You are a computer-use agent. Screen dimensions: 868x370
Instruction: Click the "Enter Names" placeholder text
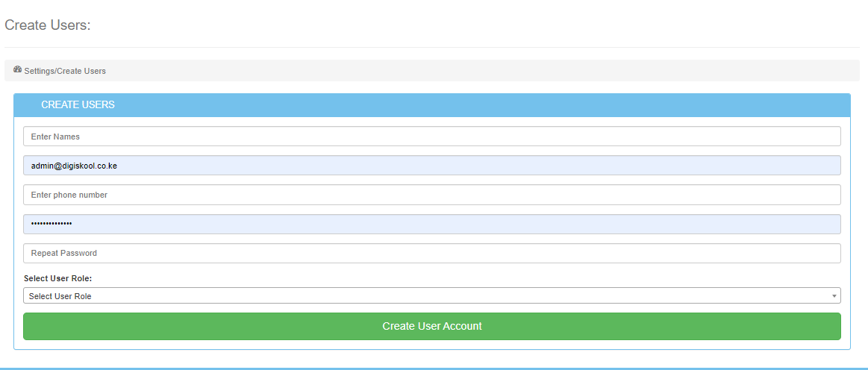click(x=55, y=137)
